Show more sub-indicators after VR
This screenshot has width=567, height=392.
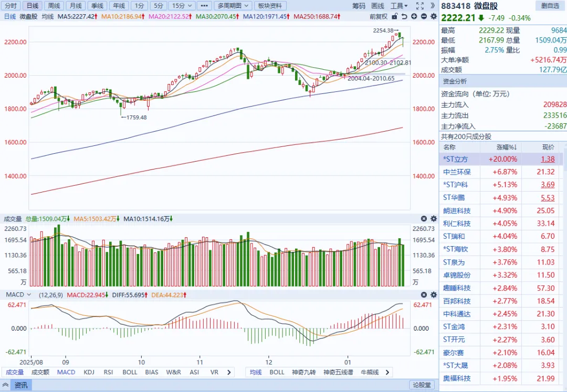pyautogui.click(x=229, y=372)
